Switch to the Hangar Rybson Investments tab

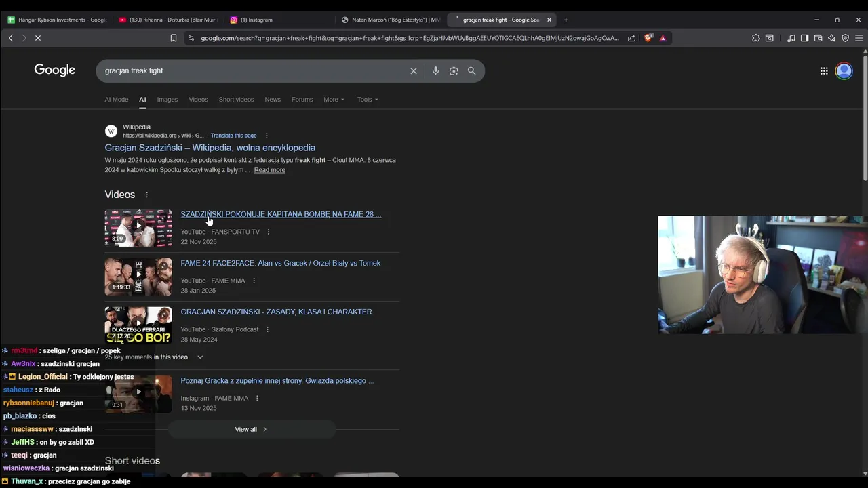(57, 20)
